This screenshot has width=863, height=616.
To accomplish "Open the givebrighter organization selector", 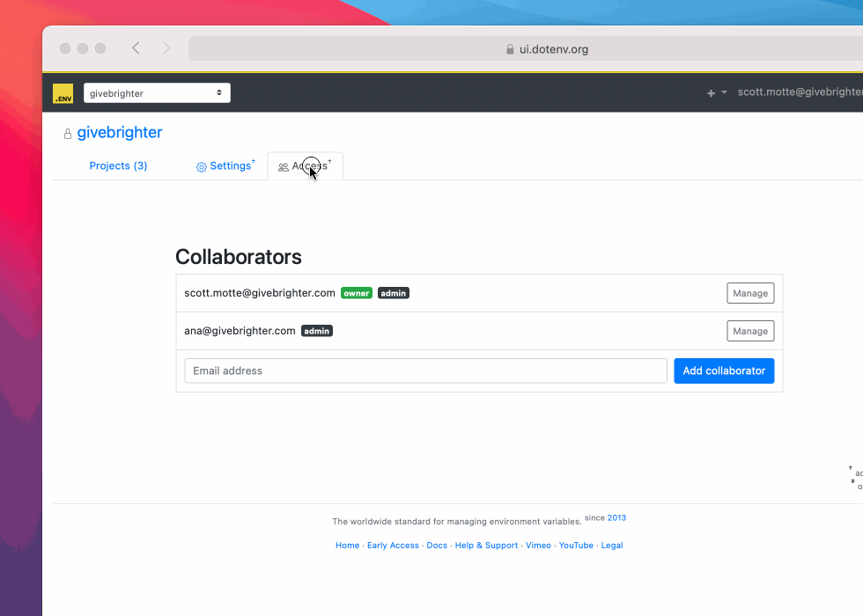I will [x=157, y=93].
